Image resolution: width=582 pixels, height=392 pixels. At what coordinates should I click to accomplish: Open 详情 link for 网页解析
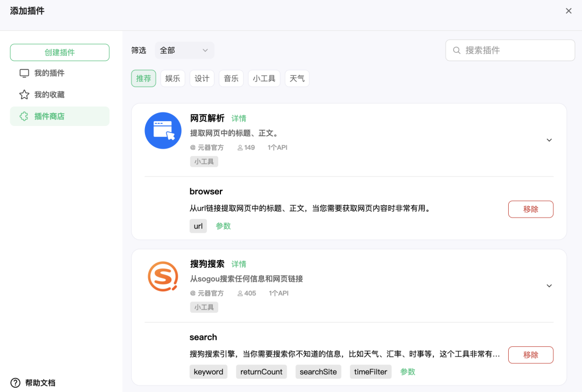coord(239,118)
